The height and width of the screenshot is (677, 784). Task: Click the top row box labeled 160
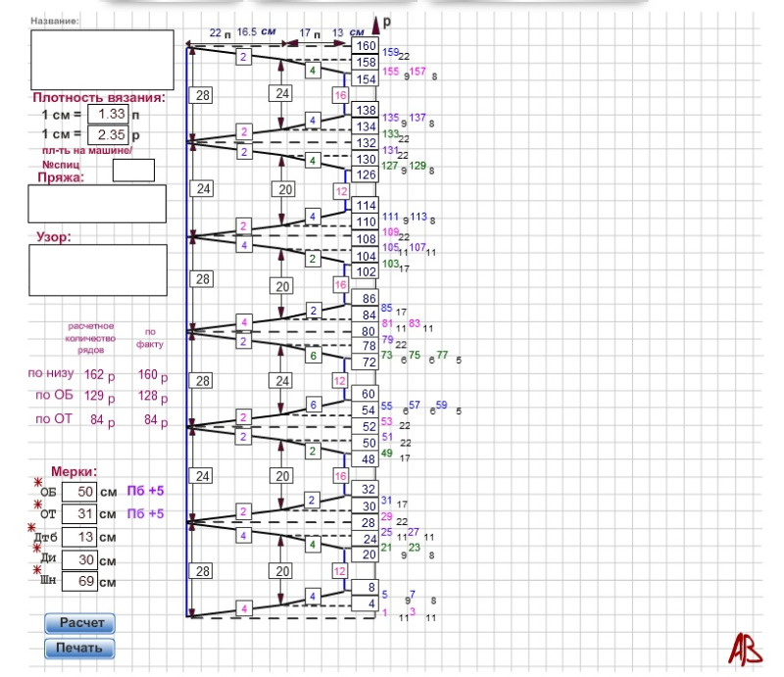[367, 47]
